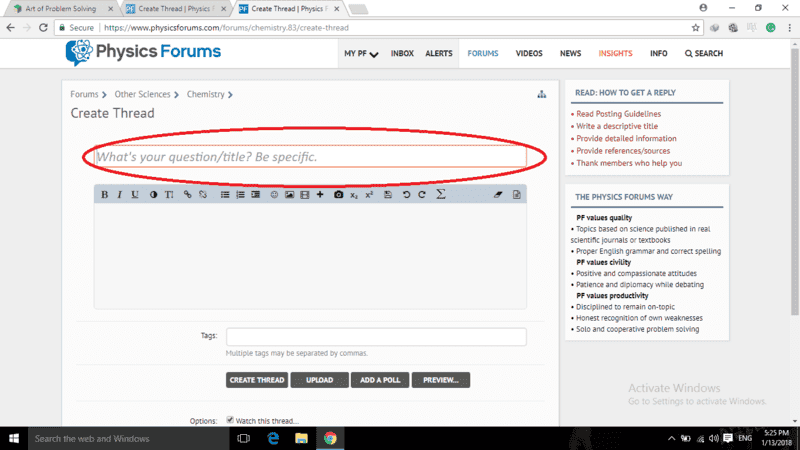Open the INSIGHTS nav item
The width and height of the screenshot is (800, 450).
coord(615,54)
